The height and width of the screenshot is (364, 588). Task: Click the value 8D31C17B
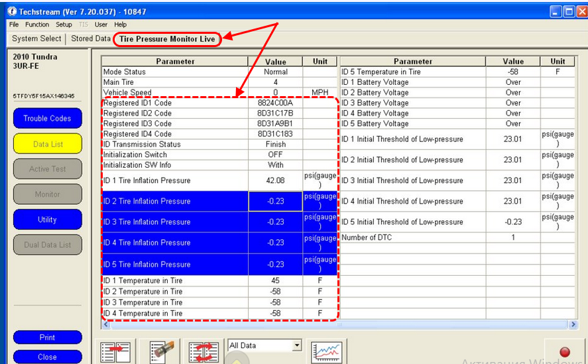275,113
